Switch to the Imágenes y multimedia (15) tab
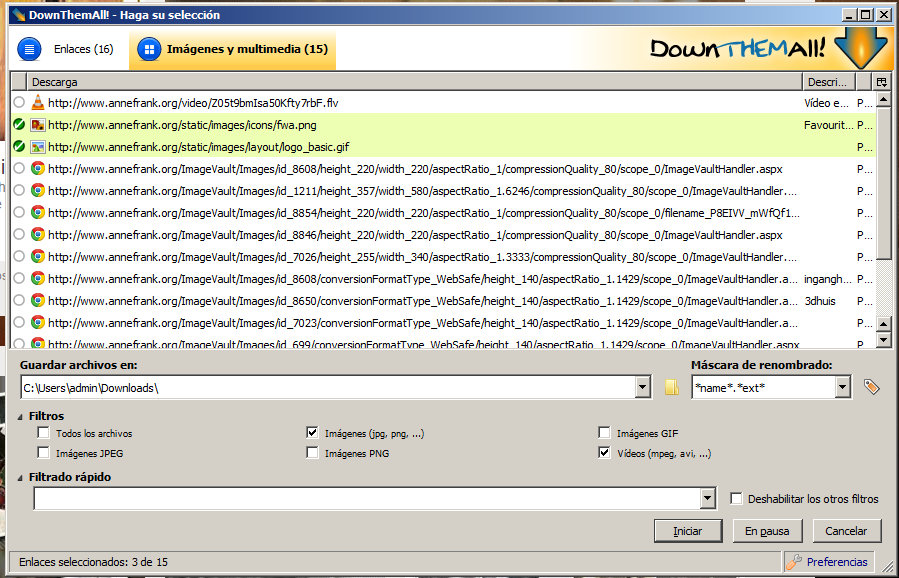The image size is (899, 578). 232,49
